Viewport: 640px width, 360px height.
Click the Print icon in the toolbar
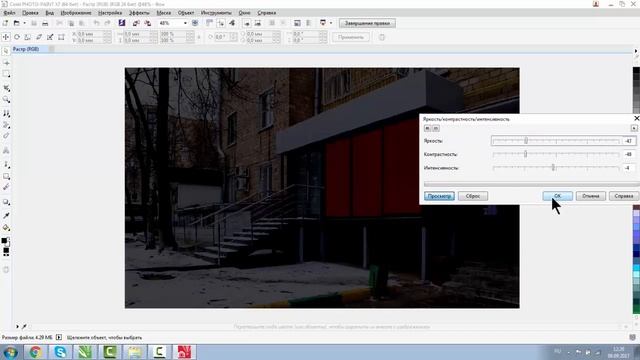[45, 23]
